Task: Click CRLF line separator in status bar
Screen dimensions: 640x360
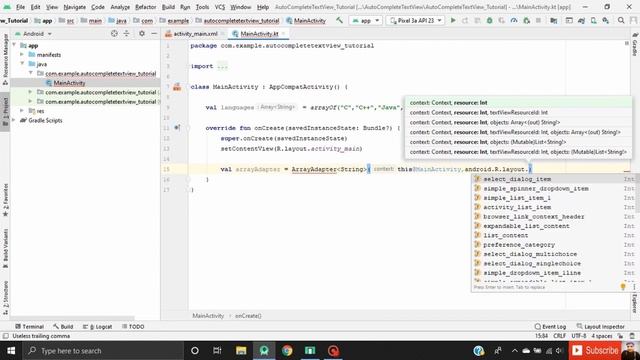Action: [x=559, y=336]
